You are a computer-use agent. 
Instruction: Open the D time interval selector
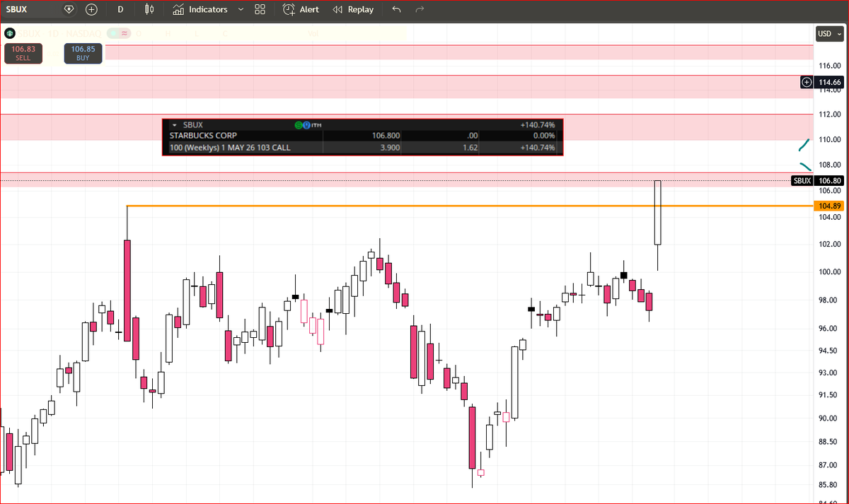tap(120, 10)
